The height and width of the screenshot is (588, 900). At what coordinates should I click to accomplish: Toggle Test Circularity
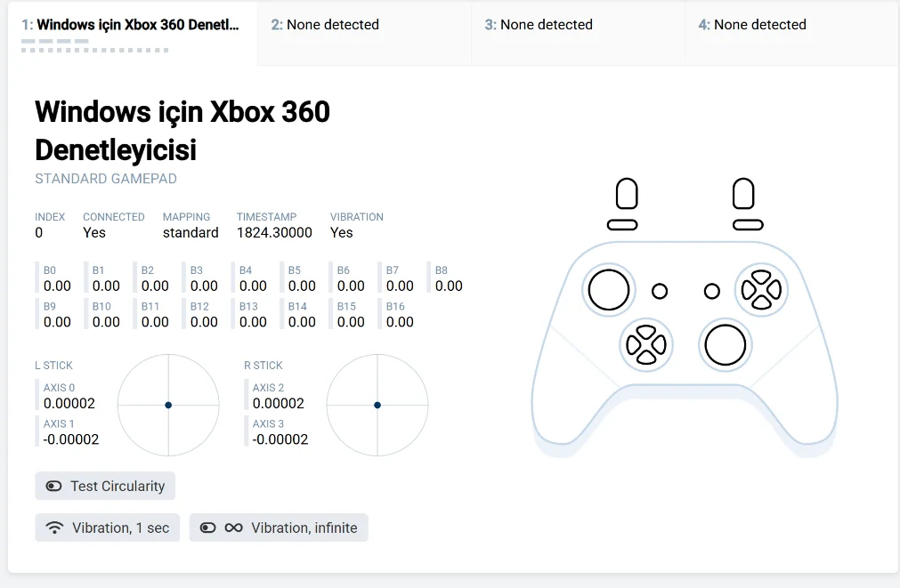click(x=105, y=486)
